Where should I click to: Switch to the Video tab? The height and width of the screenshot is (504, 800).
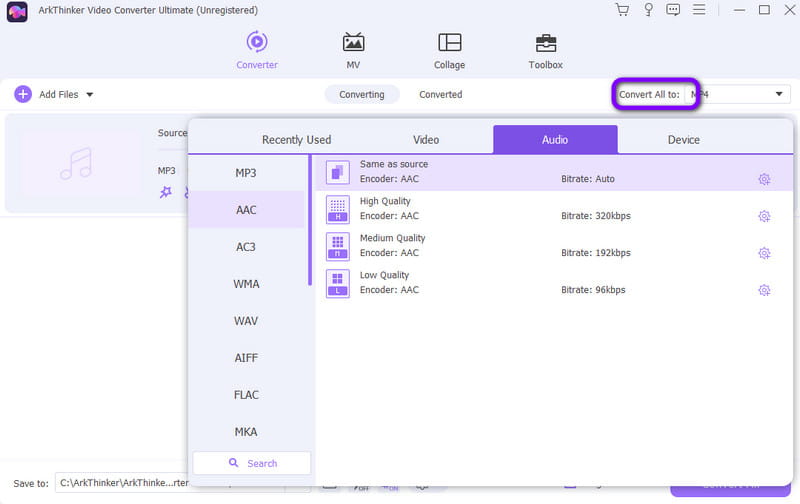[426, 140]
